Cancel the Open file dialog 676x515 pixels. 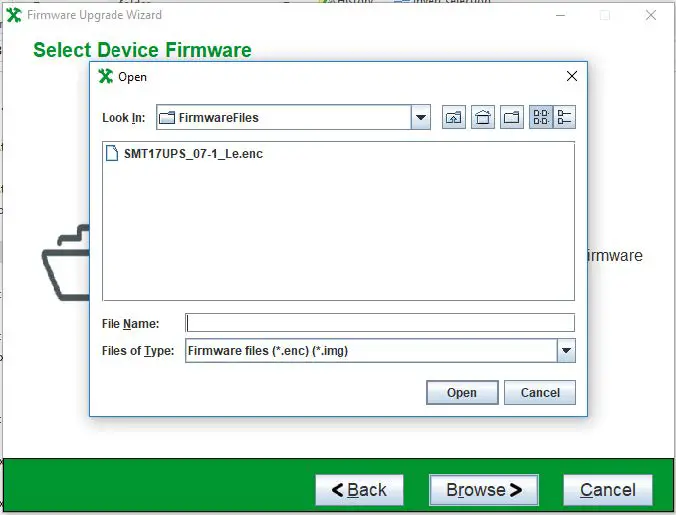tap(540, 393)
